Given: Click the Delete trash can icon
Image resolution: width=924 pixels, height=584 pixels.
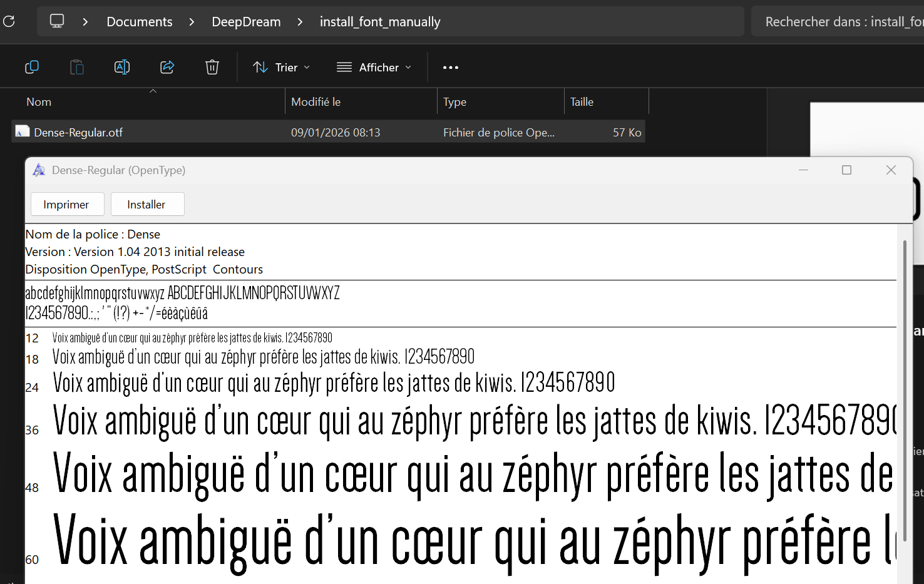Looking at the screenshot, I should [x=212, y=67].
